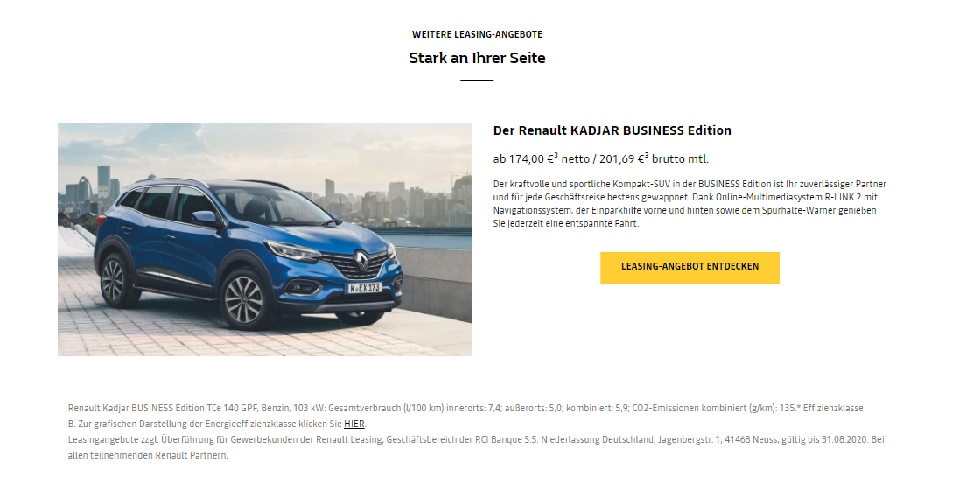The image size is (980, 477).
Task: Click the car's blue side mirror
Action: tap(206, 218)
